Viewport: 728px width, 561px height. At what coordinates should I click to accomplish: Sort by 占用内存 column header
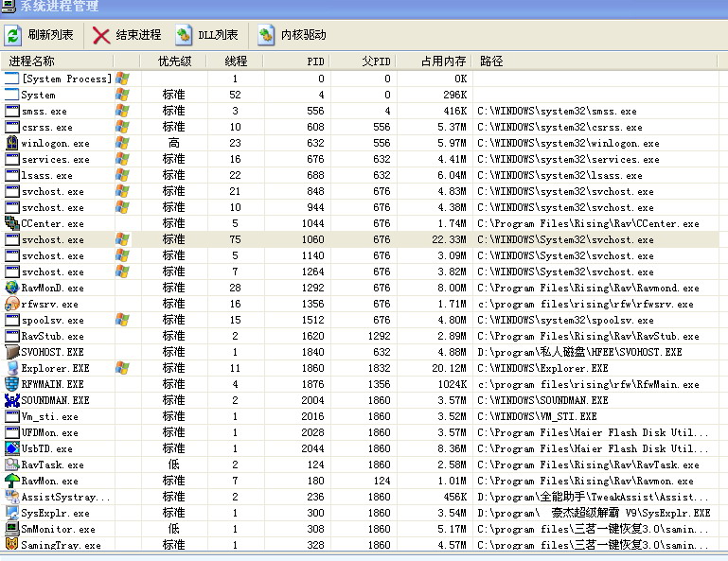tap(434, 61)
